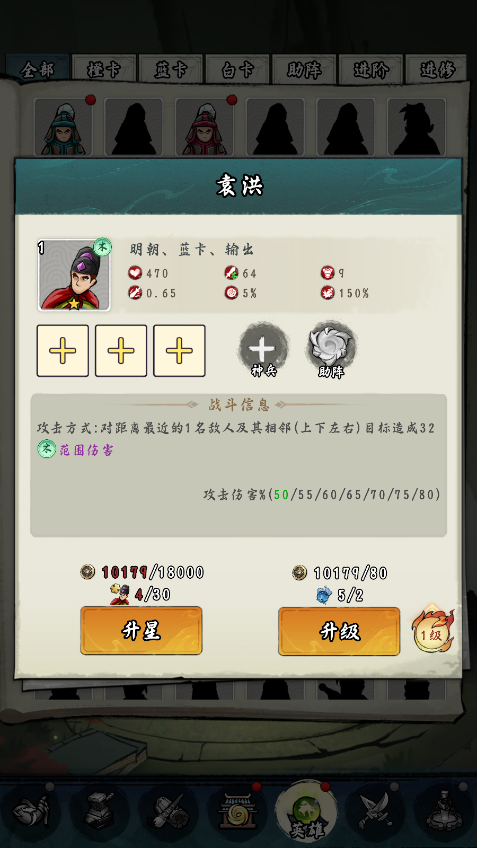Open the anvil forge icon in bottom bar

(x=100, y=811)
